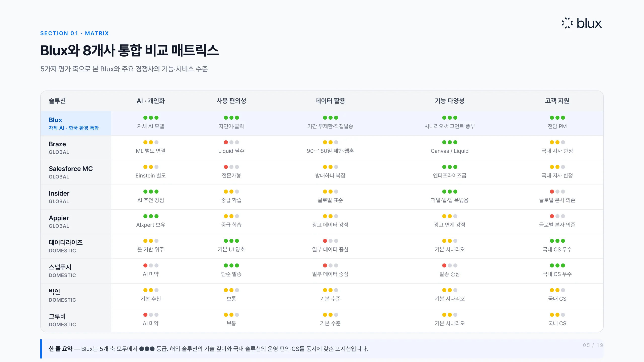
Task: Click 데이터라이즈's green dots above '국내 CS 우수'
Action: click(557, 241)
